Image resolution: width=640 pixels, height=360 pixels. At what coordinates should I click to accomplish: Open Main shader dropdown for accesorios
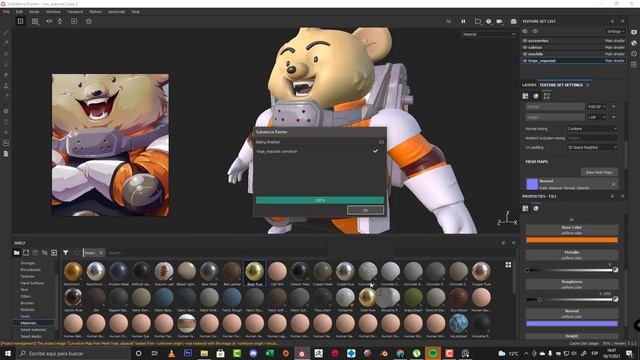tap(615, 41)
